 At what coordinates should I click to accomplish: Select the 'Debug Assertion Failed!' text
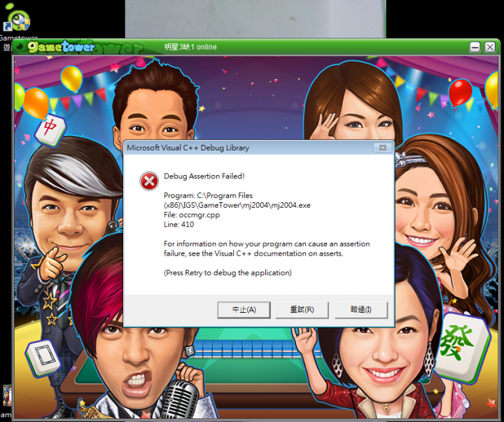tap(204, 176)
